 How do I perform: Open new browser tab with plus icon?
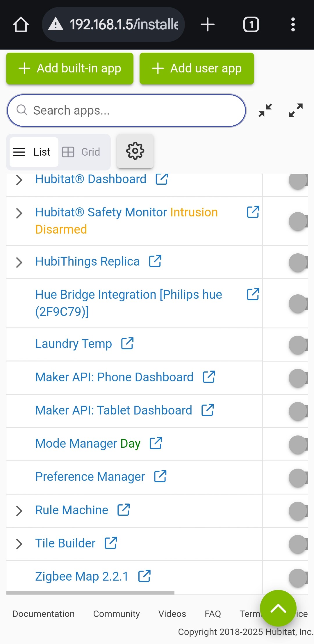click(x=208, y=24)
